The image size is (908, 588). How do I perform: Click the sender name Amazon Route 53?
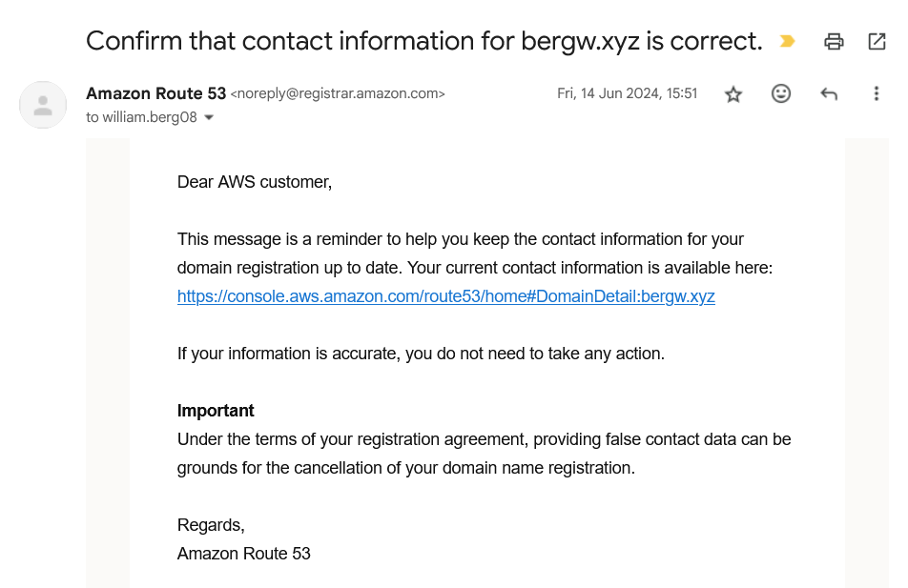coord(155,93)
